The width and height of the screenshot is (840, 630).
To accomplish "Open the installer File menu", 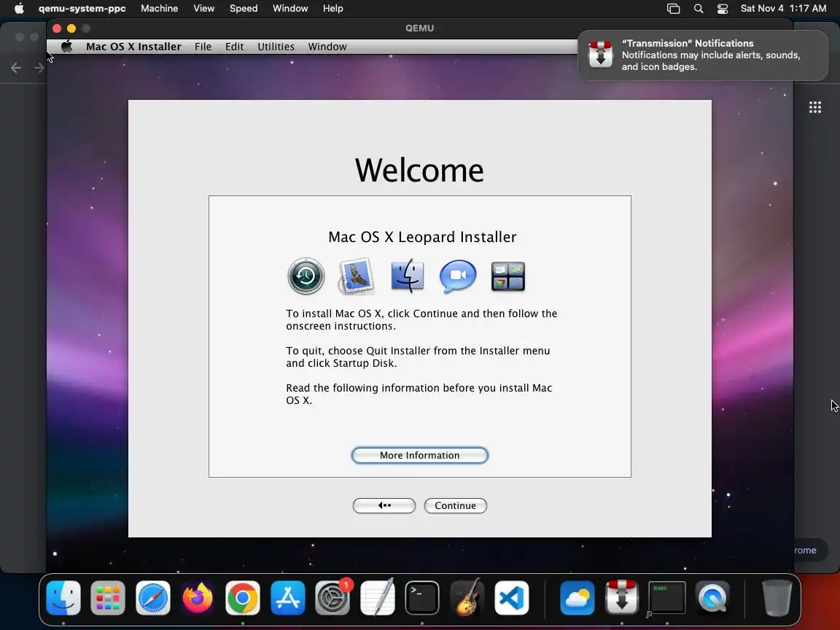I will (x=203, y=47).
